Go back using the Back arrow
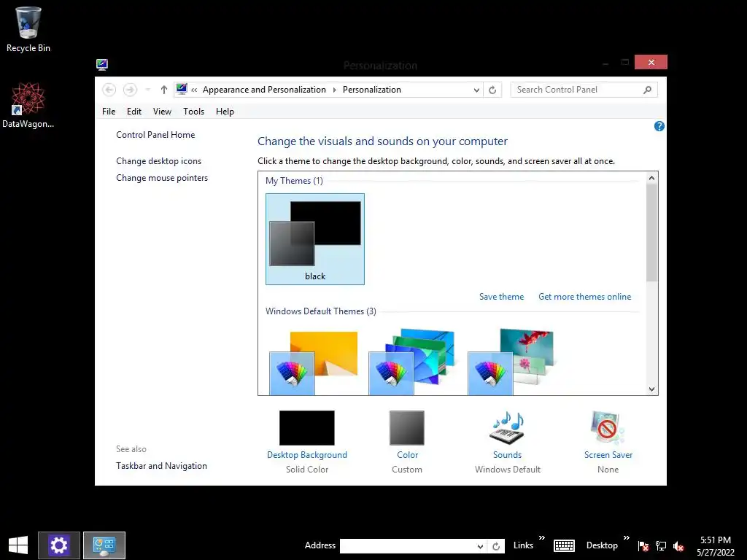Viewport: 747px width, 560px height. [x=109, y=90]
